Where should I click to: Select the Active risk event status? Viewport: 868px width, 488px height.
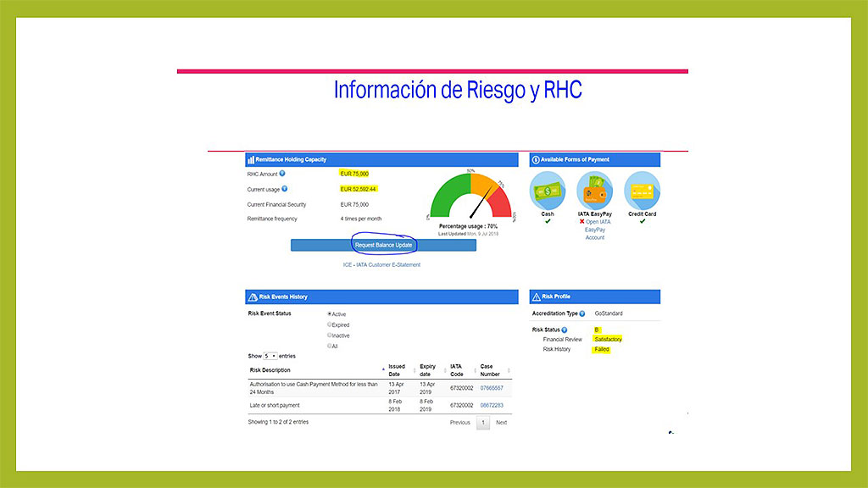(x=330, y=314)
